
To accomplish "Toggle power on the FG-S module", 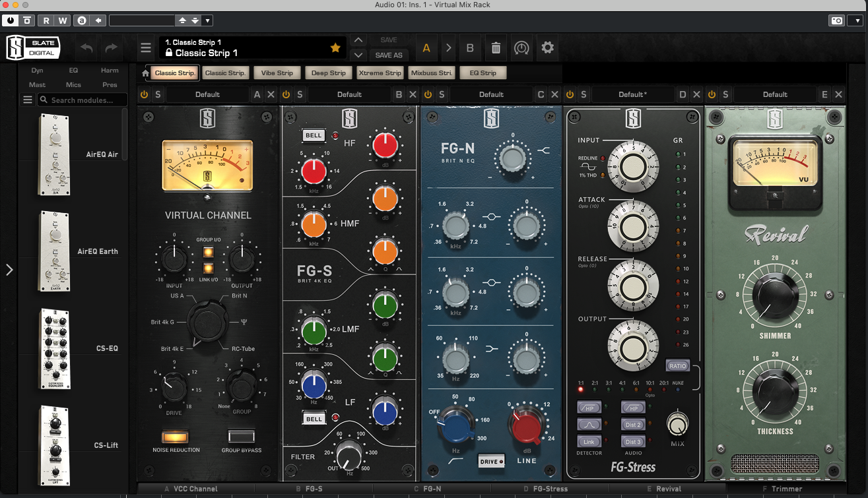I will 286,94.
